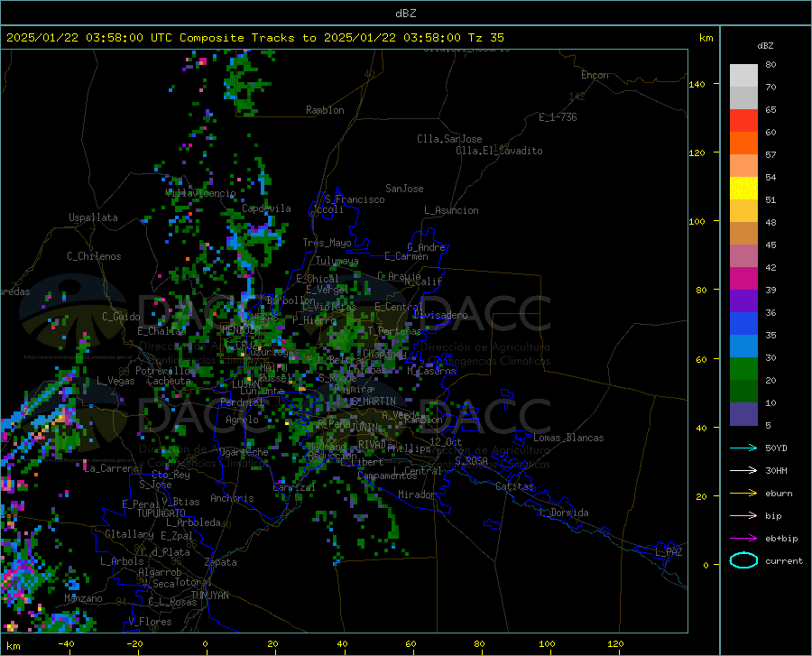
Task: Click the 140 km mark on the vertical axis
Action: tap(697, 84)
